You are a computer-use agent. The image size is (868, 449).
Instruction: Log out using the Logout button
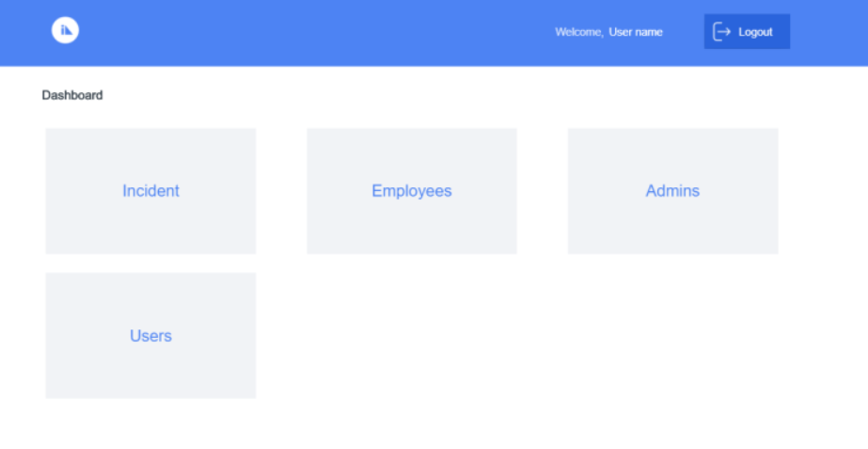[747, 32]
